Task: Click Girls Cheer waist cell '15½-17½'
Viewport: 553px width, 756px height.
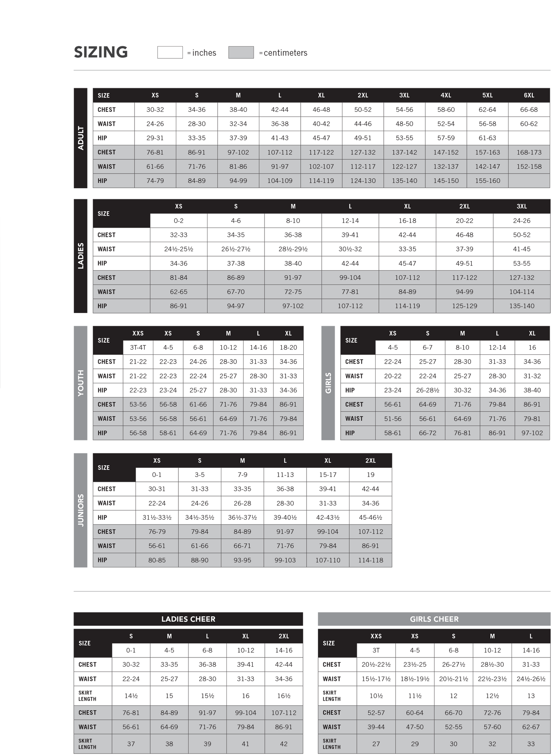Action: coord(376,679)
